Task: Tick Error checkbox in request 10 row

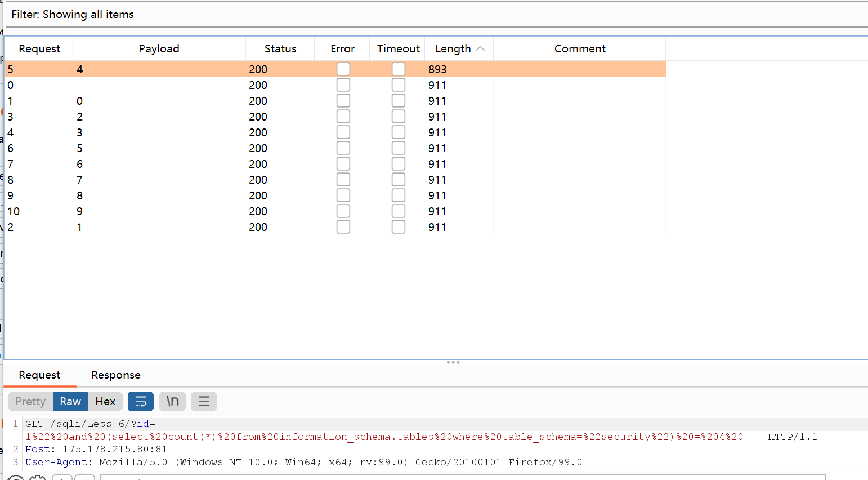Action: click(343, 211)
